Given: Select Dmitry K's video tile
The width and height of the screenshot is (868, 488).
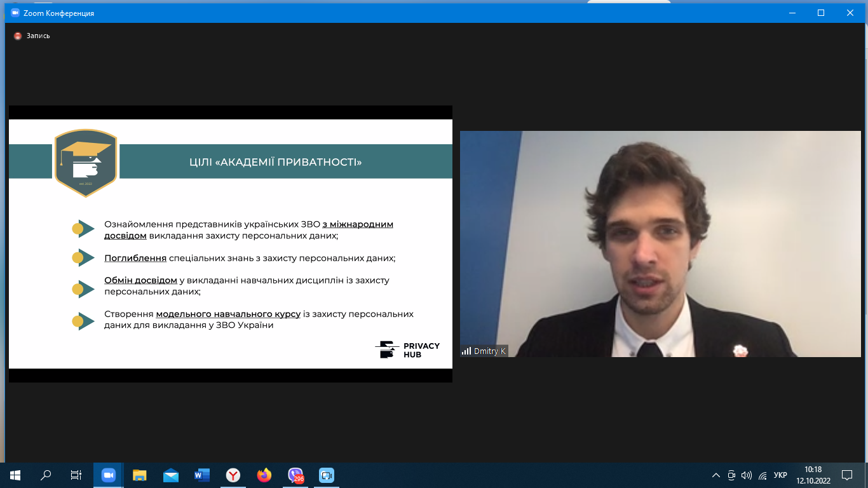Looking at the screenshot, I should tap(660, 243).
